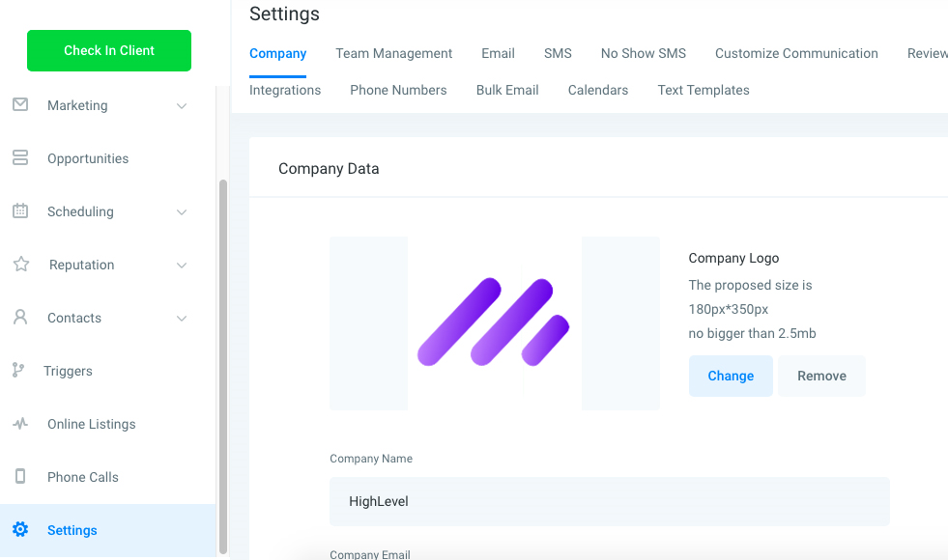
Task: Switch to Customize Communication tab
Action: tap(796, 54)
